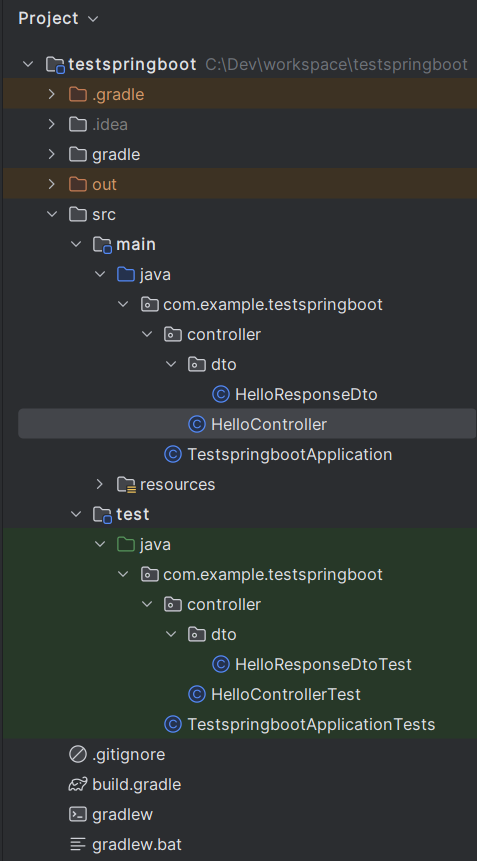Click the .gitignore file icon
Image resolution: width=477 pixels, height=861 pixels.
coord(78,754)
